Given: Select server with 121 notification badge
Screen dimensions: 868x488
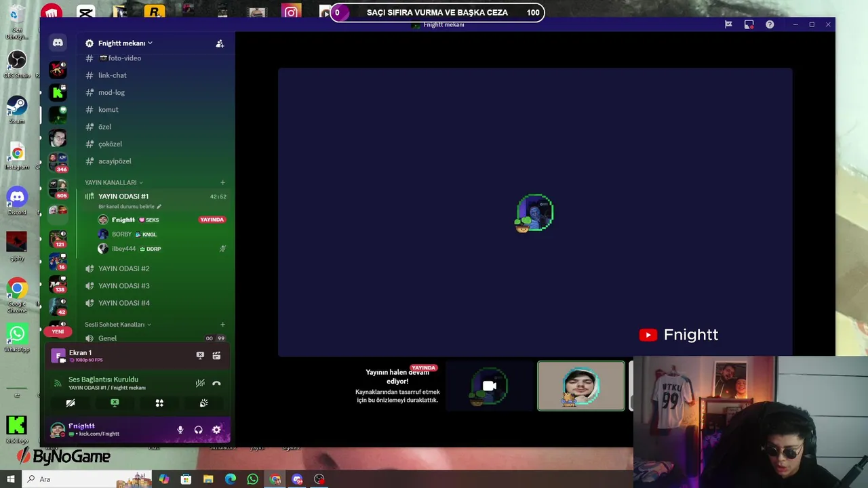Looking at the screenshot, I should 58,239.
